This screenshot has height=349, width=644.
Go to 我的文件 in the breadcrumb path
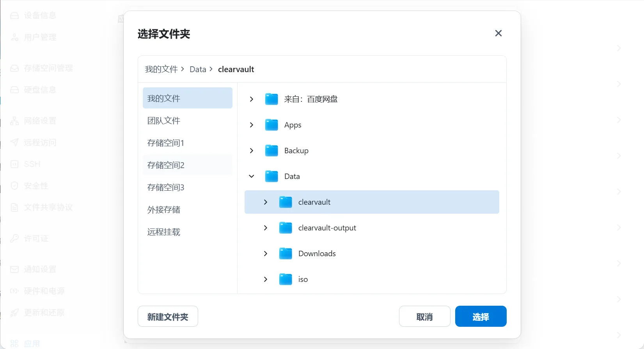(x=161, y=69)
